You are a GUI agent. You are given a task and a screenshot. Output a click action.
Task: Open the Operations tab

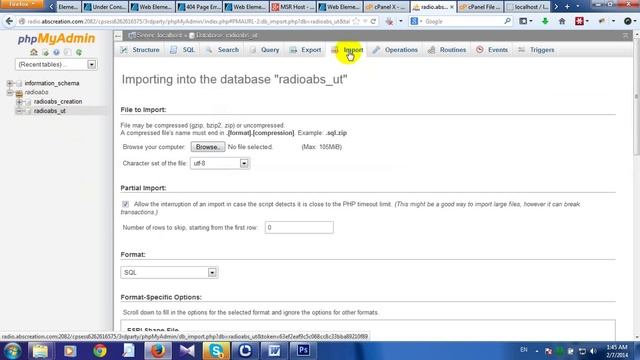point(395,50)
